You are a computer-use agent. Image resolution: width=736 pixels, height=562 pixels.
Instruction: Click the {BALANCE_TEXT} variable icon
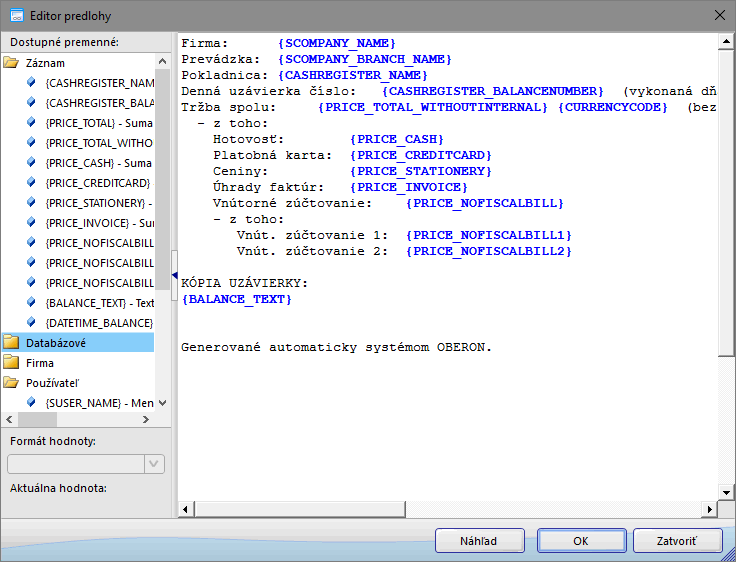32,303
